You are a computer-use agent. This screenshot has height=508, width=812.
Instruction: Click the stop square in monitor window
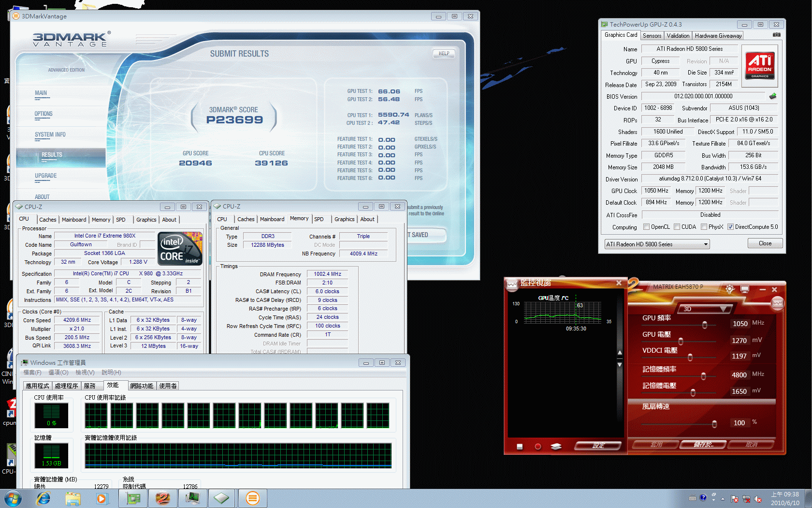[x=520, y=447]
